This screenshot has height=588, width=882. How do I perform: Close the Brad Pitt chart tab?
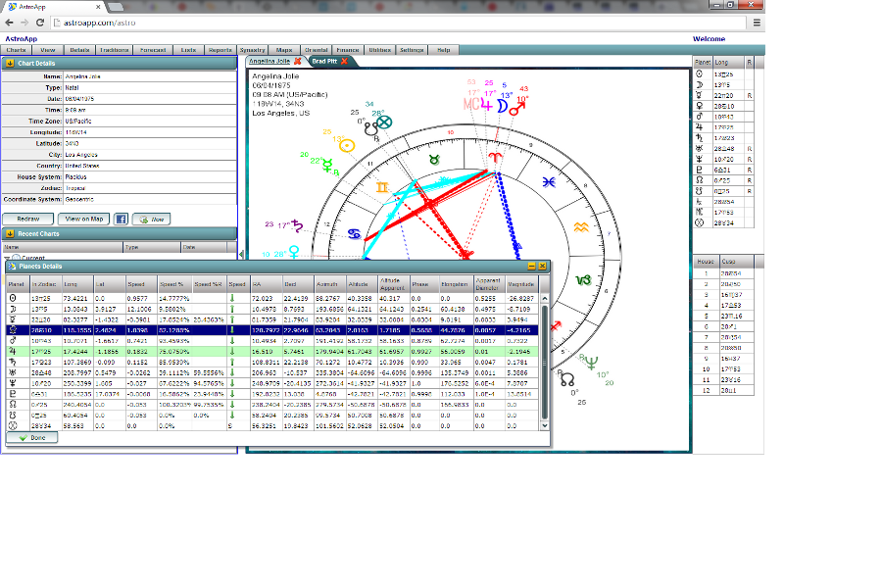coord(344,61)
